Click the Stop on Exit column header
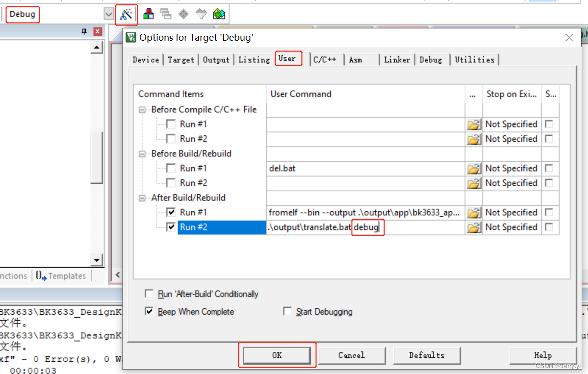 (512, 94)
